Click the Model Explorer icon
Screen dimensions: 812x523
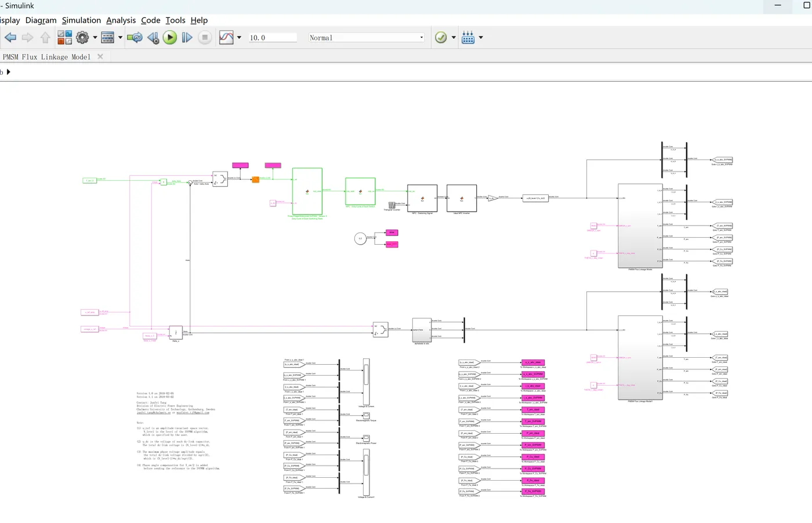(108, 38)
